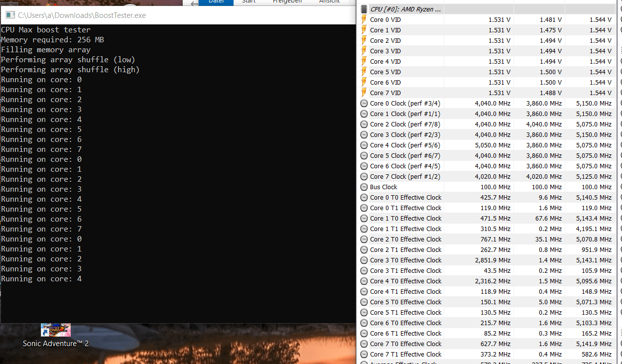Viewport: 622px width, 364px height.
Task: Click the "Filling memory array" console line
Action: (46, 50)
